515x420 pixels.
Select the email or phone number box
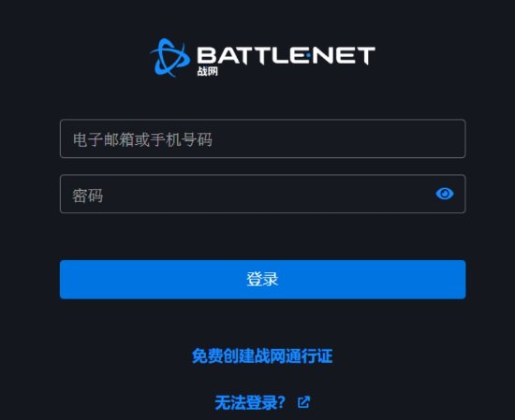point(262,138)
